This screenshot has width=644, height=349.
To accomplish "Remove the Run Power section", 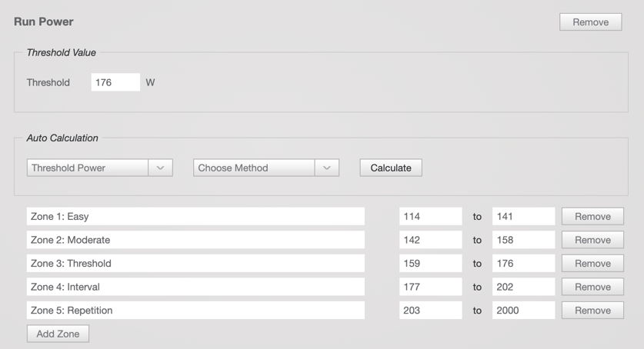I will click(590, 22).
